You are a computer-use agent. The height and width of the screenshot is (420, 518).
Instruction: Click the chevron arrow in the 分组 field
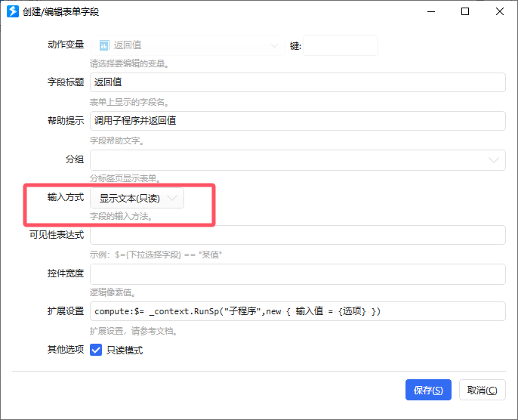pos(495,159)
